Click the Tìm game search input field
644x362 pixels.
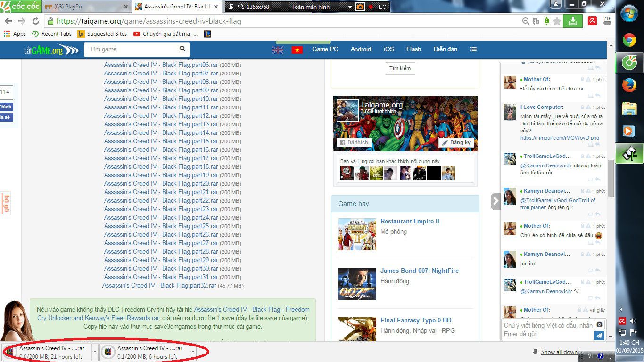pos(132,49)
